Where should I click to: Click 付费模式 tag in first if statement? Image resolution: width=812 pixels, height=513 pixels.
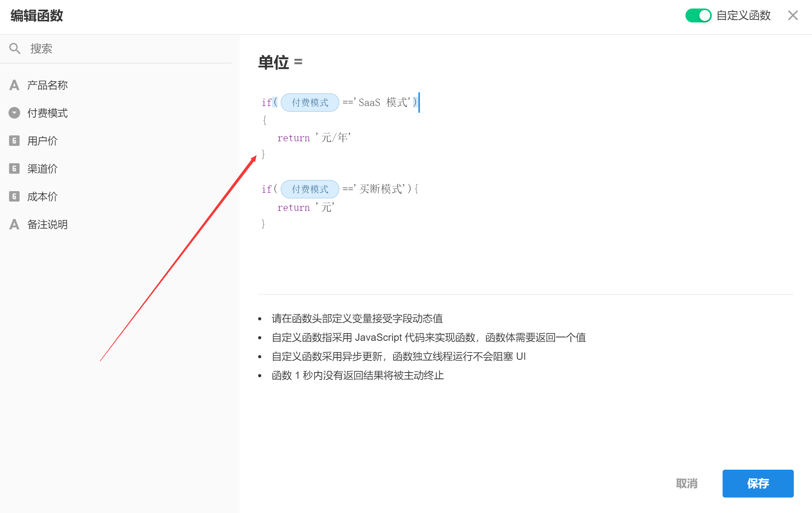coord(310,103)
